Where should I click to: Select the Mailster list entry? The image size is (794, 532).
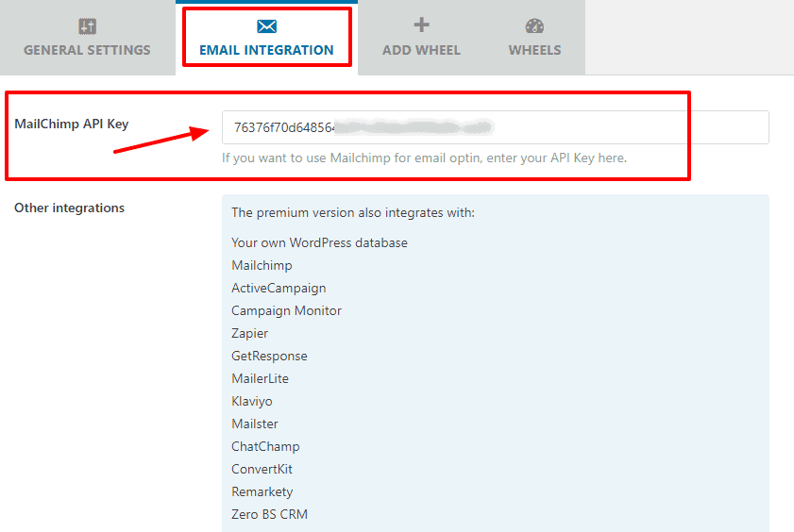point(255,424)
